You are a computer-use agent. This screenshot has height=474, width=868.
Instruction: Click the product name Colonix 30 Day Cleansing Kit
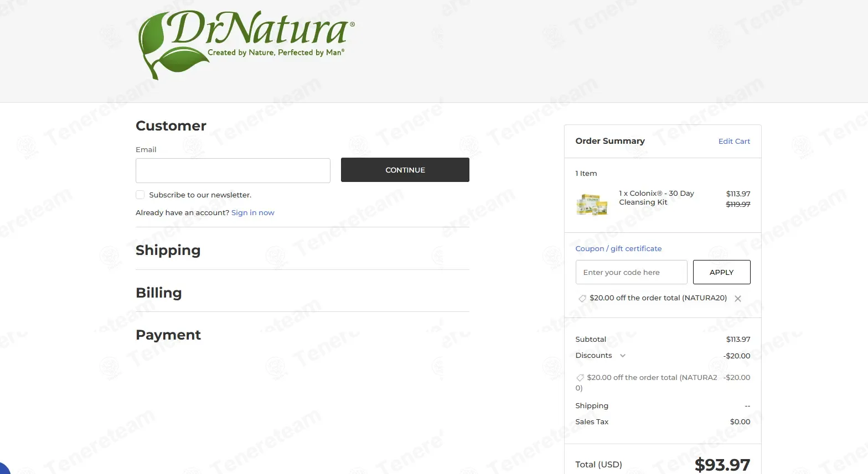click(657, 197)
